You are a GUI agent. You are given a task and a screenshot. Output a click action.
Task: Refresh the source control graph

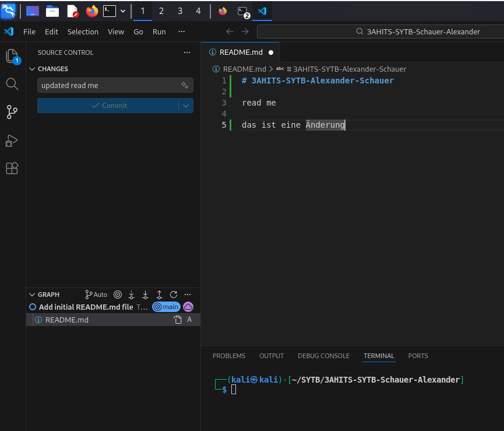pyautogui.click(x=174, y=295)
